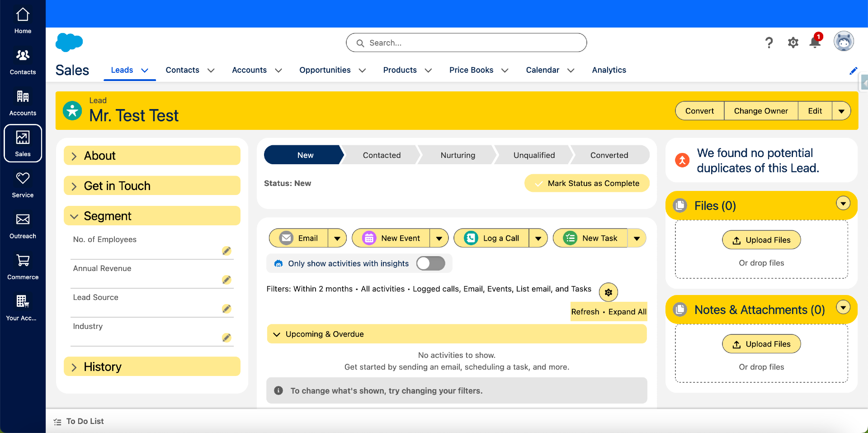Open the help question mark icon

(769, 43)
